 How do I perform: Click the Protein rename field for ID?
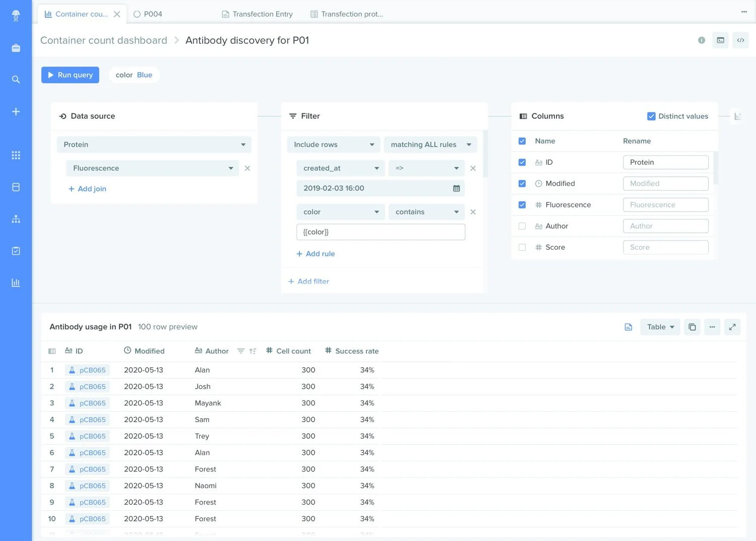point(666,162)
